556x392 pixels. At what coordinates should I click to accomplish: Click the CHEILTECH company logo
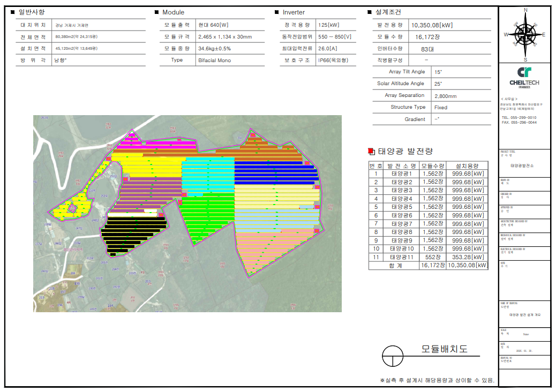[x=524, y=76]
